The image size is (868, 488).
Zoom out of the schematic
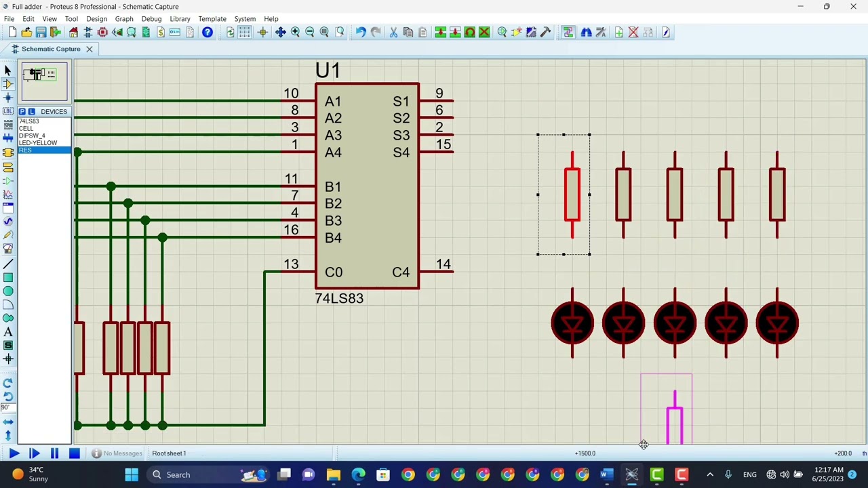point(310,32)
